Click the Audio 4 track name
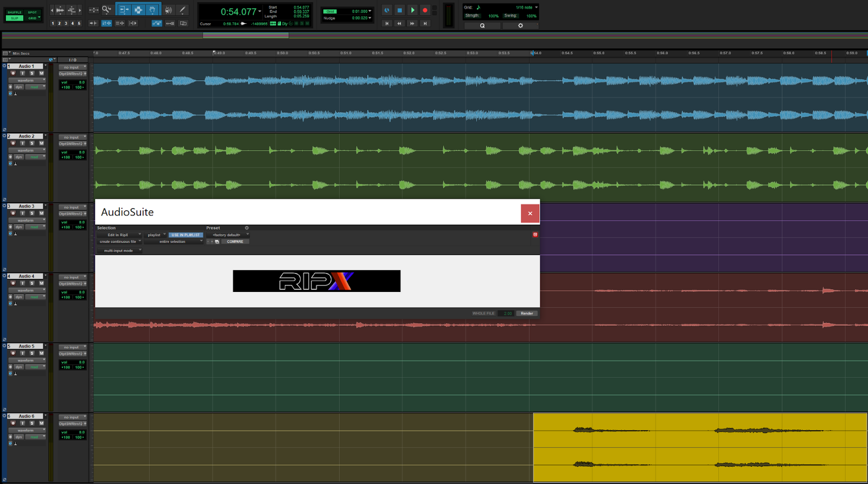Viewport: 868px width, 484px height. pyautogui.click(x=26, y=276)
